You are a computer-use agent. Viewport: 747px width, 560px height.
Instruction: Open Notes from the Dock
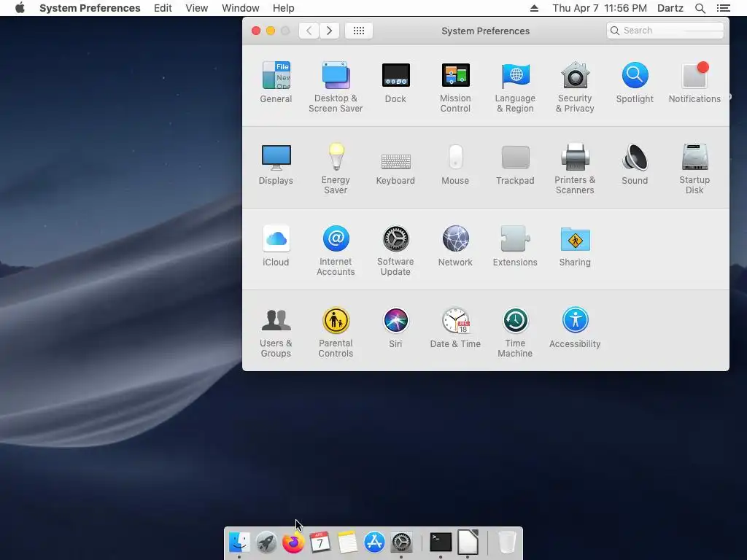click(x=347, y=542)
